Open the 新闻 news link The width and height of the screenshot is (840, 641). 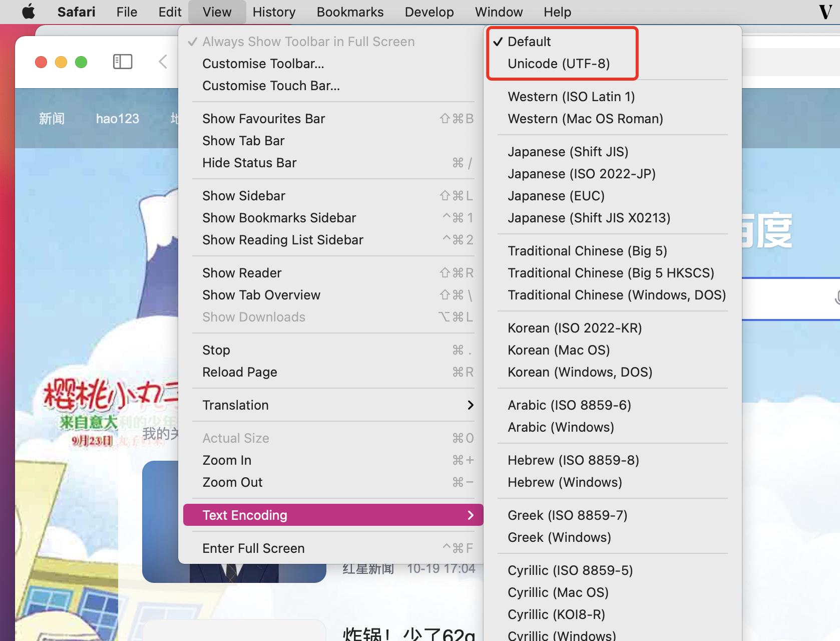pos(52,119)
